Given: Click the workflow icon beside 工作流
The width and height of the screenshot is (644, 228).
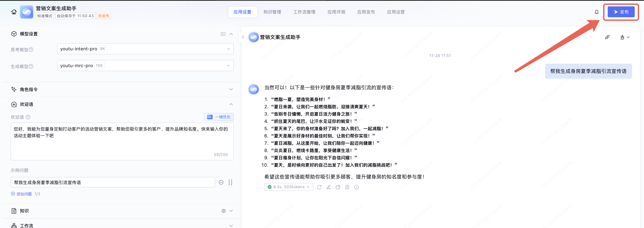Looking at the screenshot, I should (14, 226).
